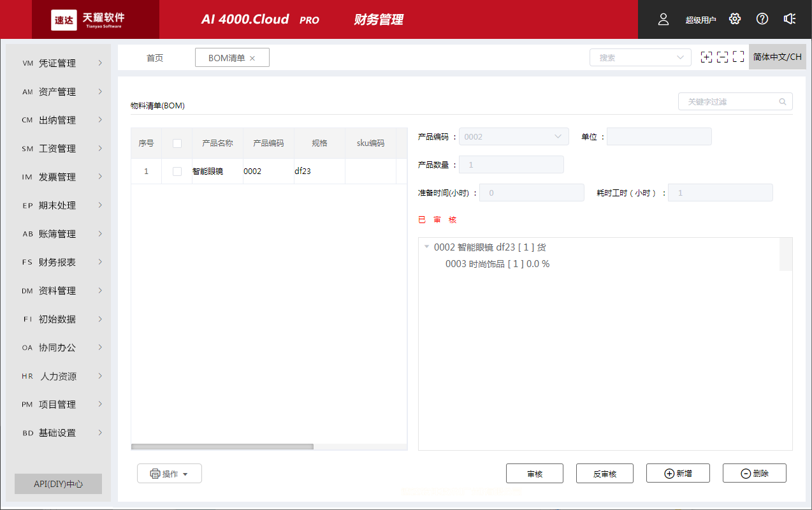Click the magnifier icon in 关键字过滤 field
The width and height of the screenshot is (812, 510).
[x=783, y=101]
